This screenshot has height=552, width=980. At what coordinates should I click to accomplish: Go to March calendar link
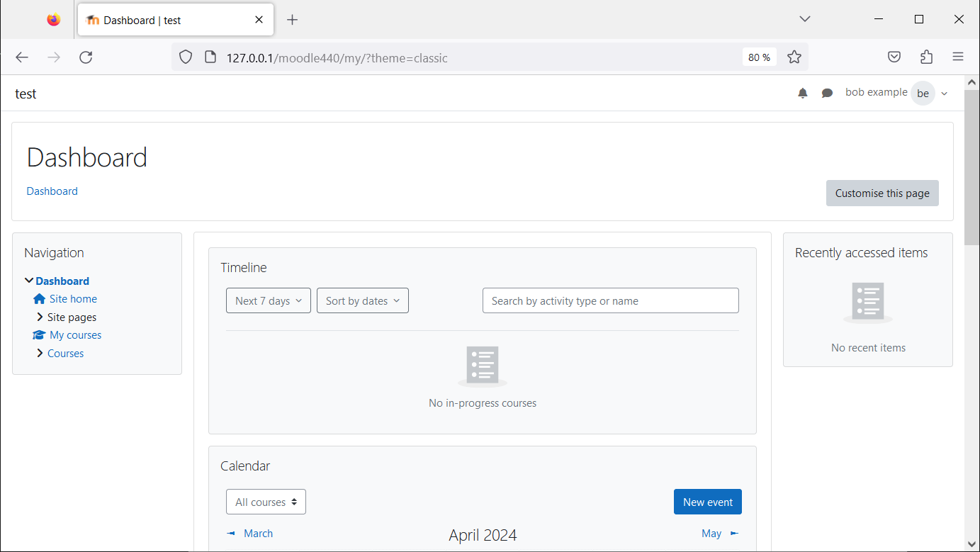tap(258, 534)
